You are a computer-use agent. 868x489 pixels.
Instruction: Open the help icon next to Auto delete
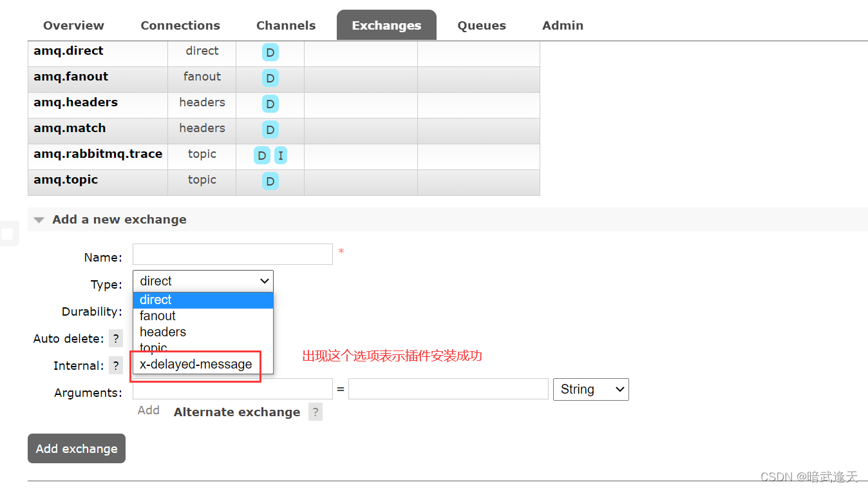tap(115, 338)
